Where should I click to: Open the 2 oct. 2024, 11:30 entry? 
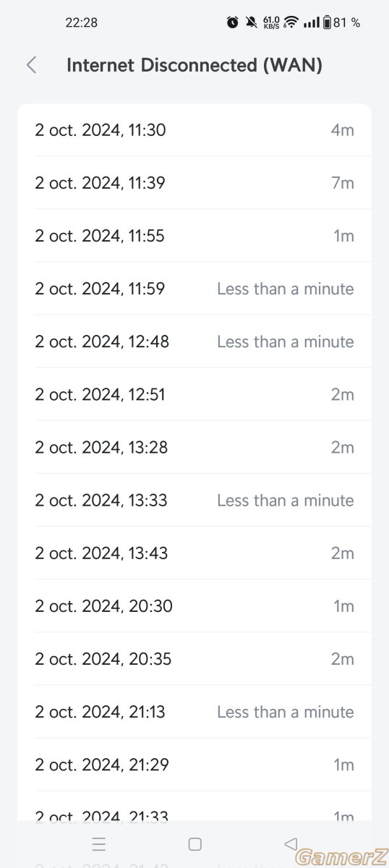[194, 130]
